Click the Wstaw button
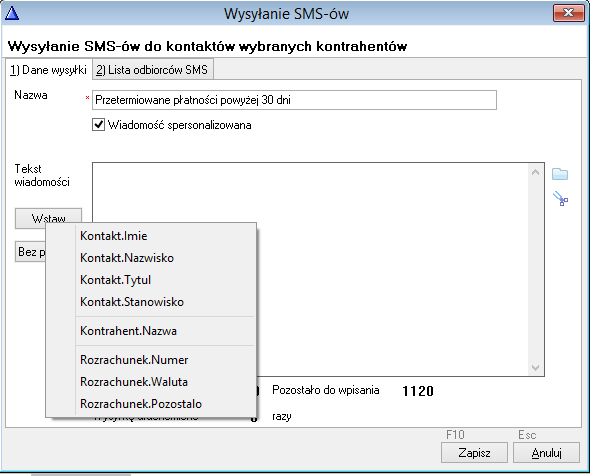Viewport: 590px width, 476px height. coord(49,218)
